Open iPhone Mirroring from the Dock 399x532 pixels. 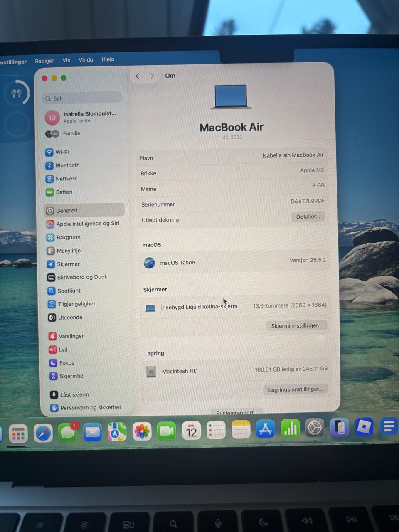(340, 427)
